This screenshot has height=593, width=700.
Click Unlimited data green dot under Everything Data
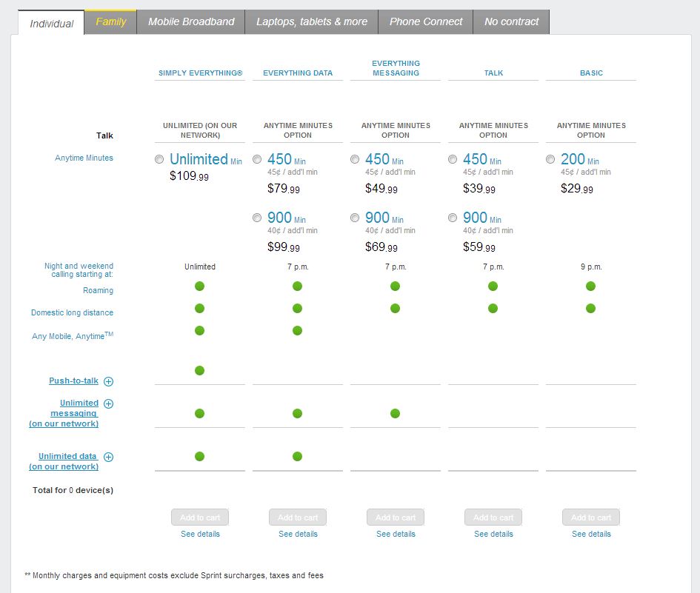pos(297,456)
